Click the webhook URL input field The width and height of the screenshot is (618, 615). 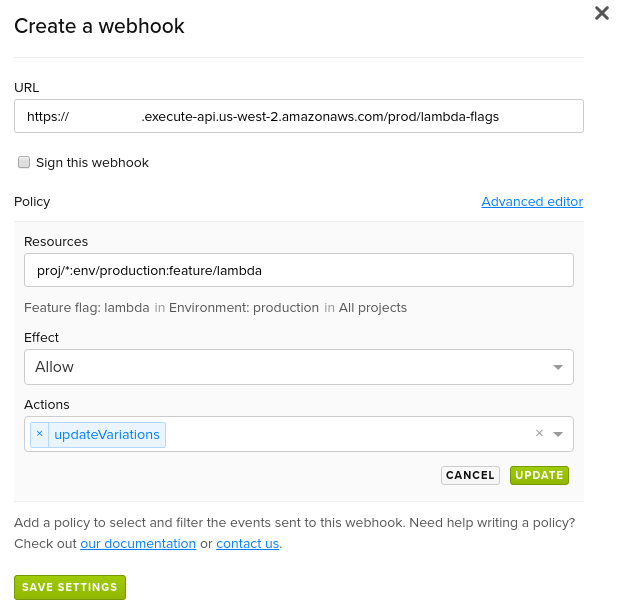coord(298,116)
